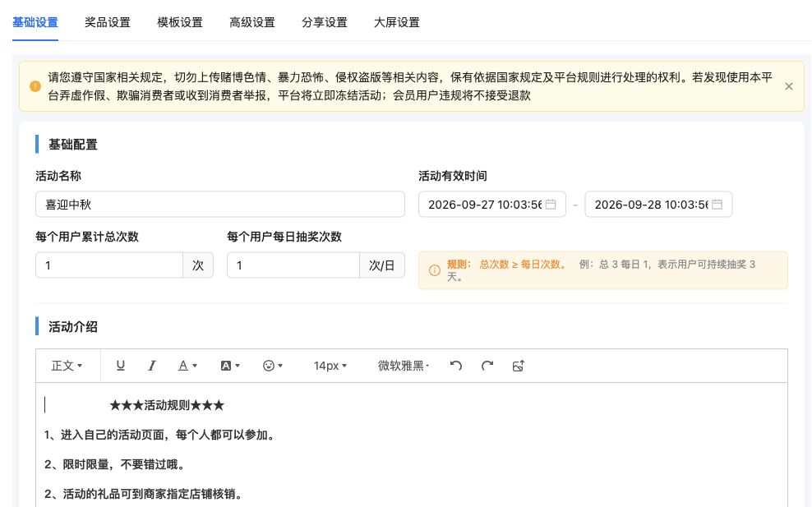Open the 微软雅黑 font family dropdown
This screenshot has width=812, height=507.
[x=404, y=366]
